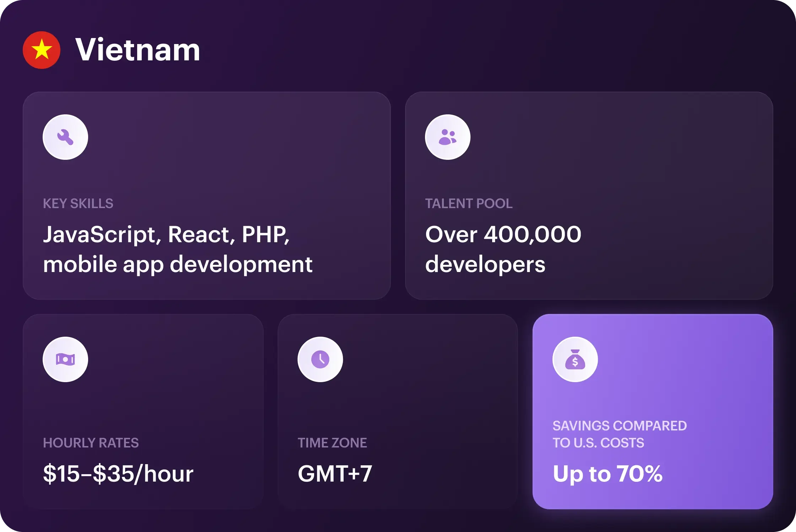
Task: Click the KEY SKILLS label
Action: click(x=78, y=203)
